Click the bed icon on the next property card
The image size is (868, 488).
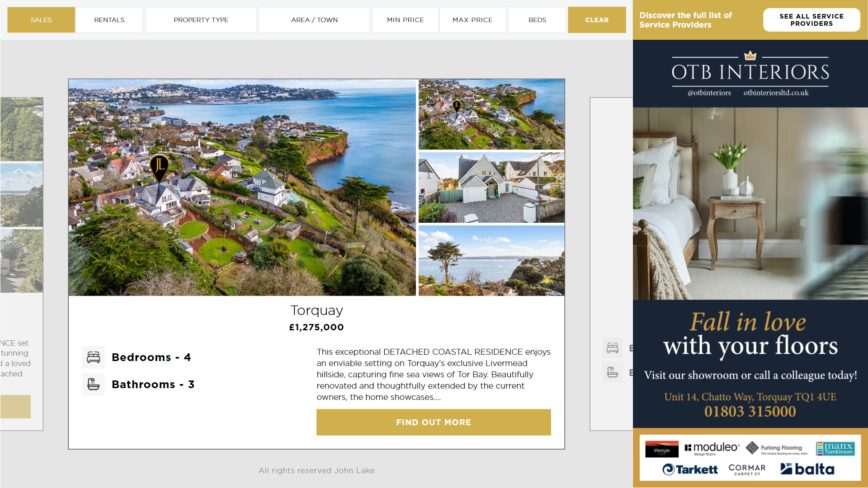[613, 348]
